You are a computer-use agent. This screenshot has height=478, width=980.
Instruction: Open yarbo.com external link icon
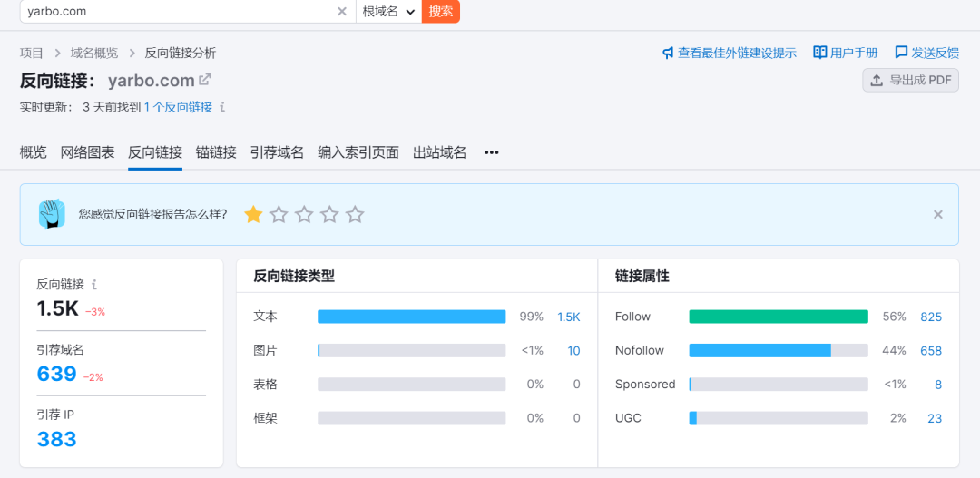[x=204, y=80]
